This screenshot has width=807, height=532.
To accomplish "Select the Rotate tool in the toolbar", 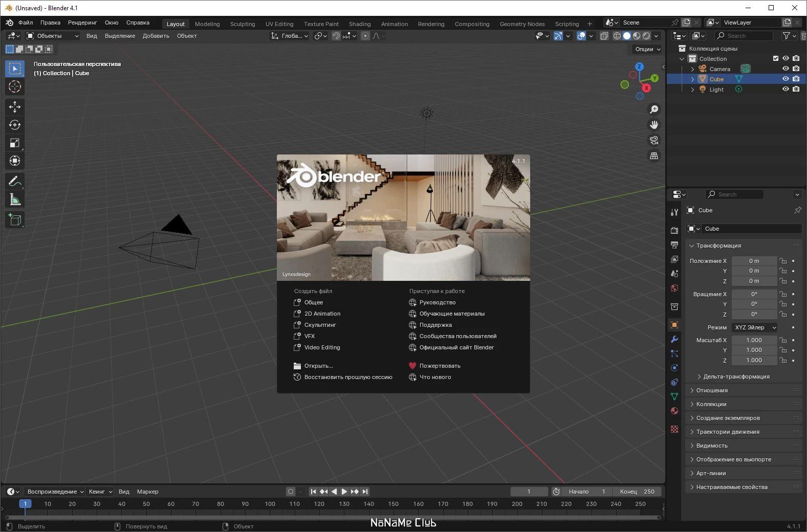I will [15, 125].
